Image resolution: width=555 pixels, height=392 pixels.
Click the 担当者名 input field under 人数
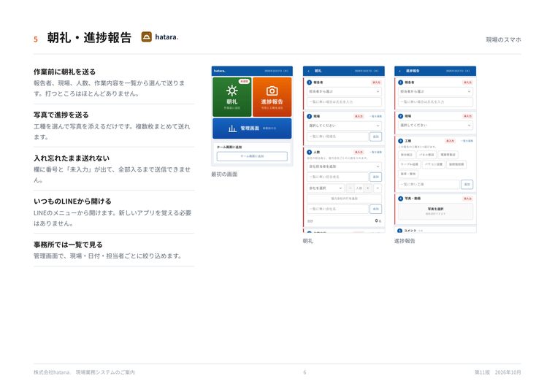(337, 177)
